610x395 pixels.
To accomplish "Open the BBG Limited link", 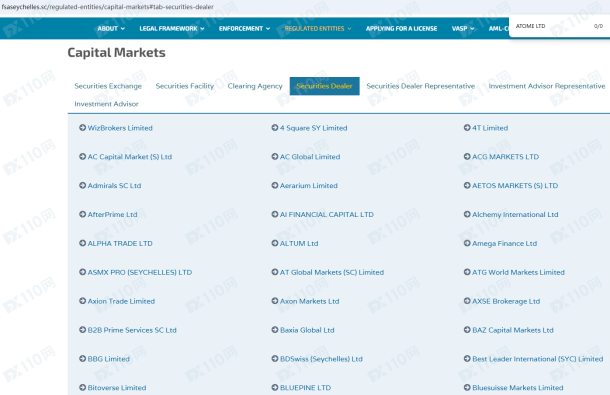I will coord(109,359).
